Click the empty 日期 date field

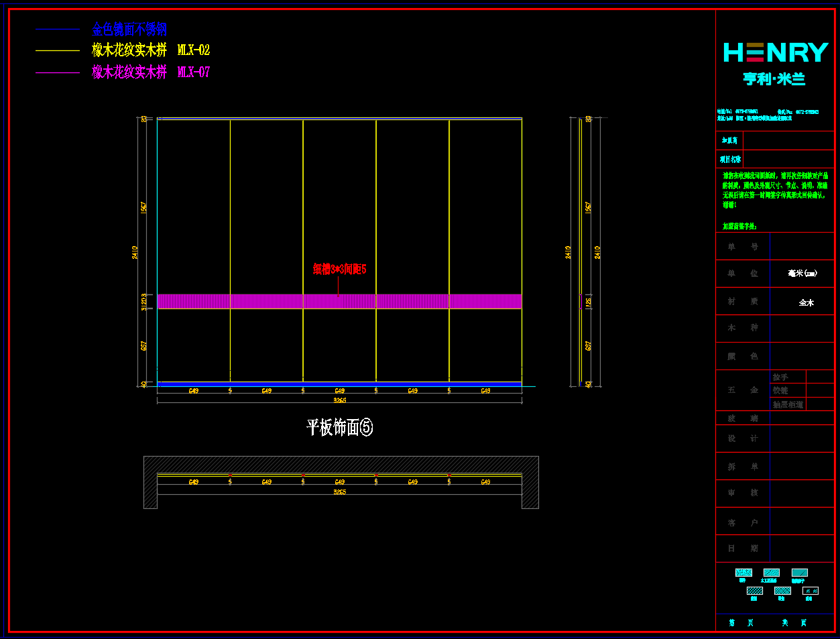[x=802, y=548]
